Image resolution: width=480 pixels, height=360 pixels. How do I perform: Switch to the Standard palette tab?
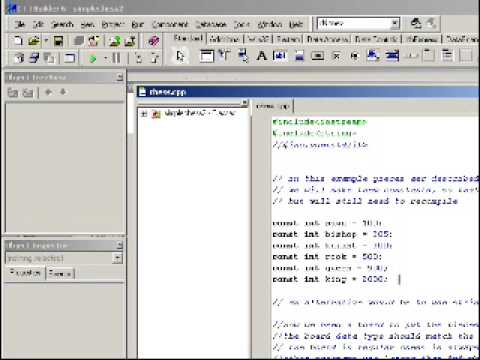point(189,38)
